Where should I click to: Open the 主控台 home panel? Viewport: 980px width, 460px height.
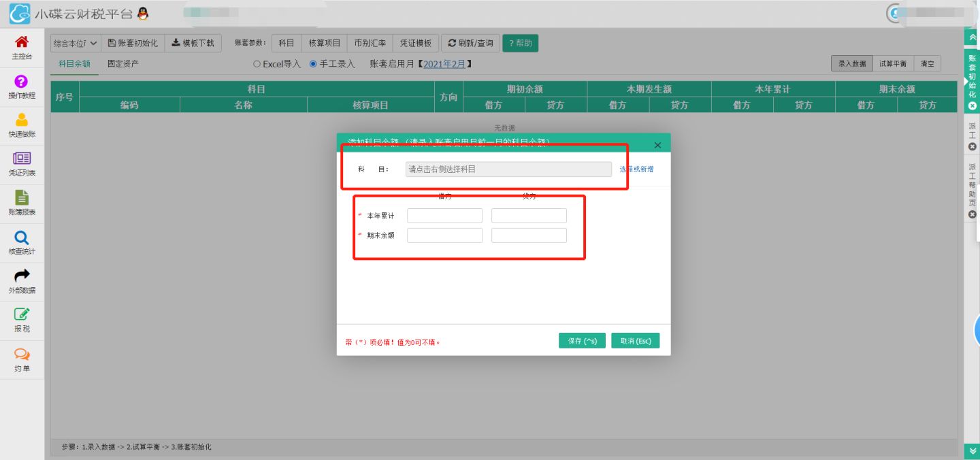20,48
